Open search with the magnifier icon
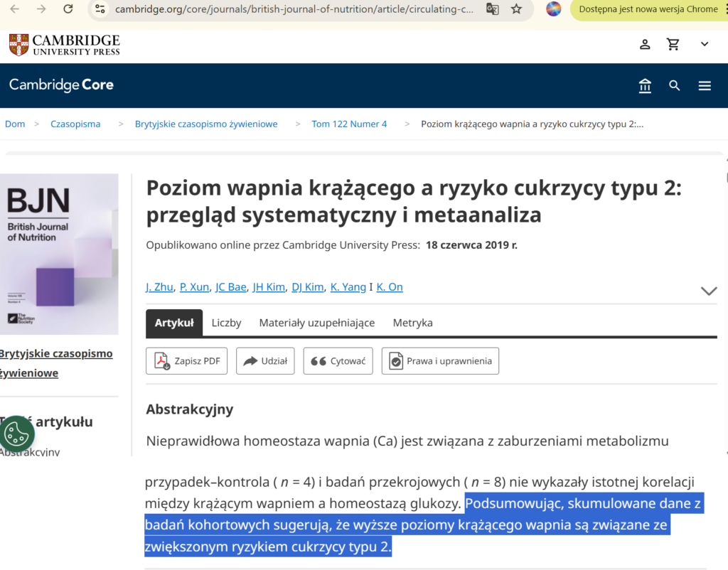728x570 pixels. point(675,86)
